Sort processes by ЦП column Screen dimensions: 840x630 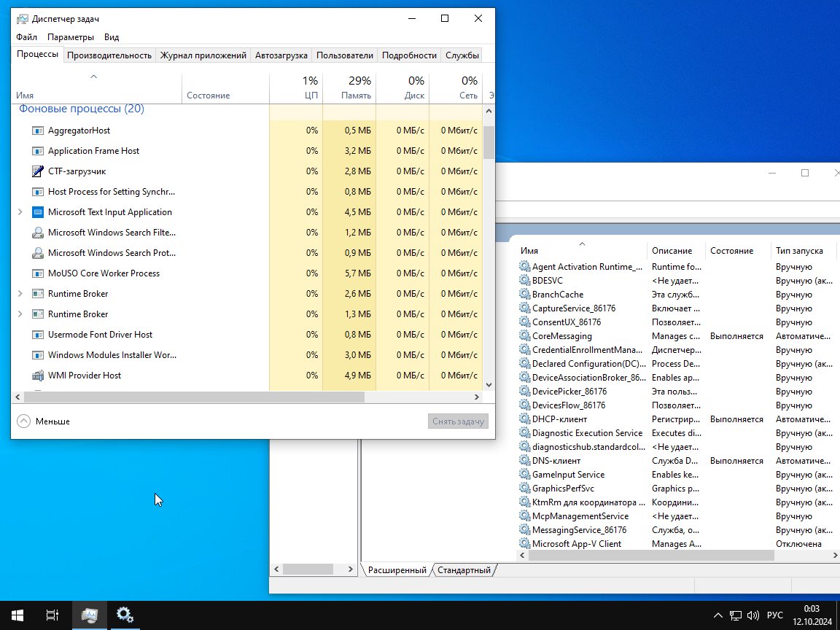[x=296, y=87]
